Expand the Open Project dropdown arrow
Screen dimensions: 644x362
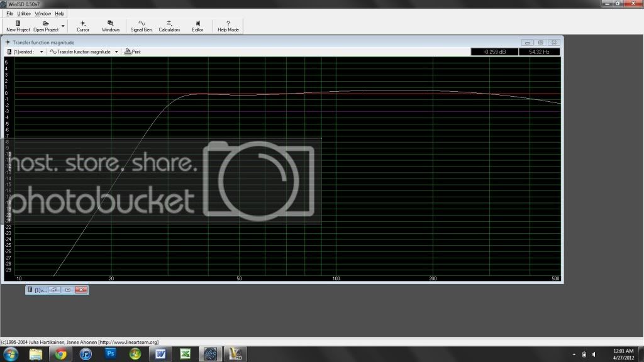(x=63, y=26)
